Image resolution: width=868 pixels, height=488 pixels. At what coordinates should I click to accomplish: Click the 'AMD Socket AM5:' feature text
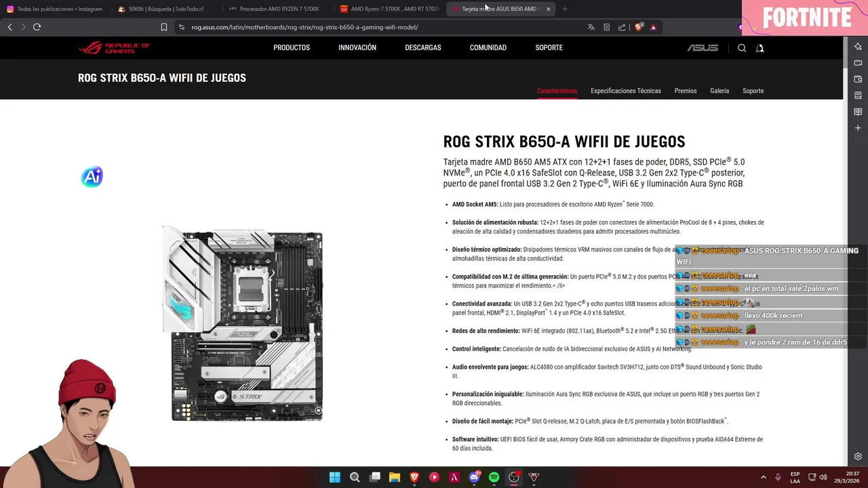(x=475, y=204)
